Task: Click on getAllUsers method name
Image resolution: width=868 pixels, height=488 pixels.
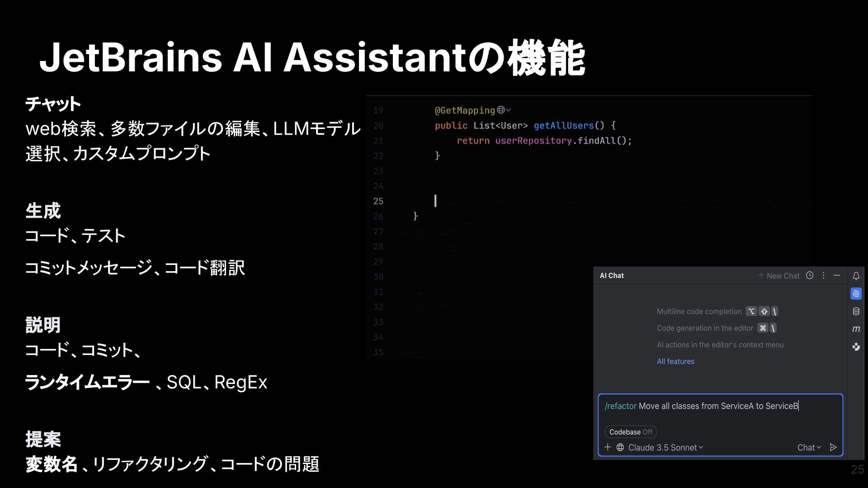Action: point(564,126)
